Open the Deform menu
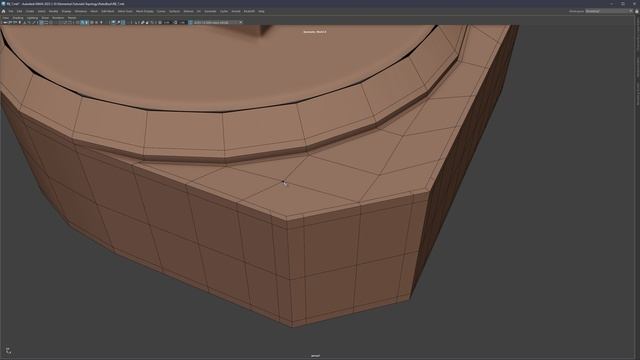 pos(189,11)
